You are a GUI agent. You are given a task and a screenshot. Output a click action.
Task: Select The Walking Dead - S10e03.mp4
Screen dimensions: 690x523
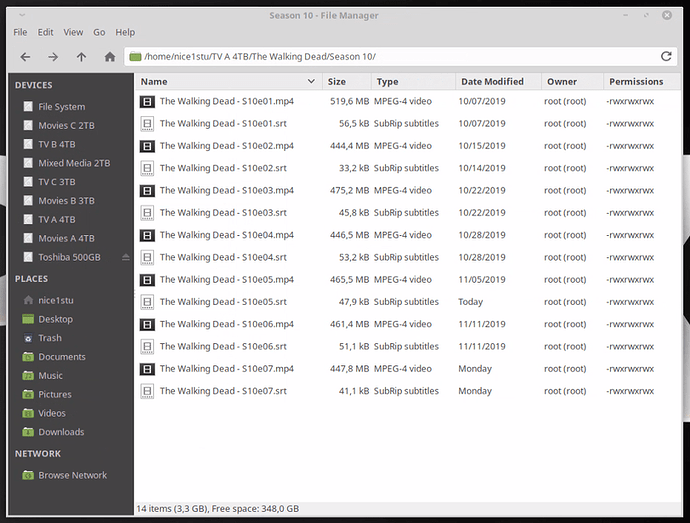click(x=227, y=191)
